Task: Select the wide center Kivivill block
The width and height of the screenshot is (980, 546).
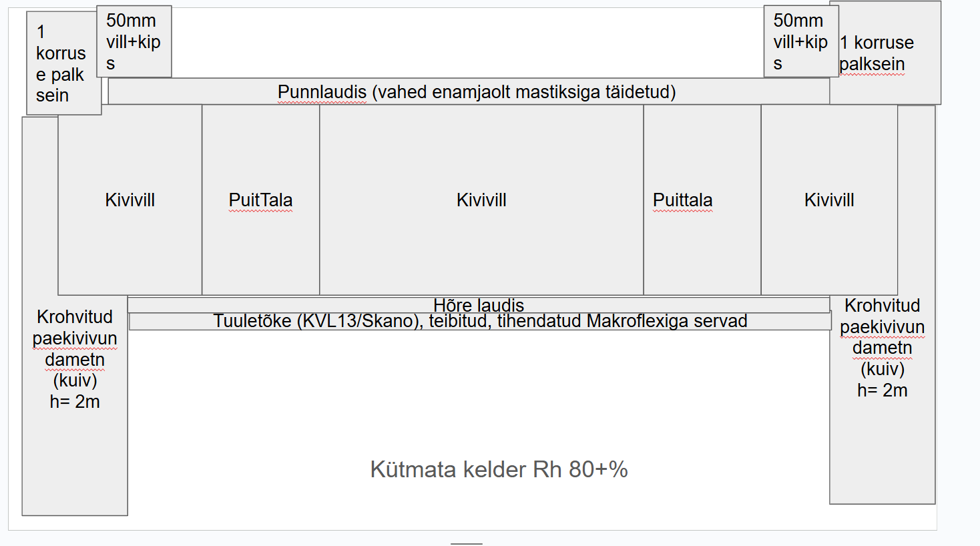Action: (x=481, y=200)
